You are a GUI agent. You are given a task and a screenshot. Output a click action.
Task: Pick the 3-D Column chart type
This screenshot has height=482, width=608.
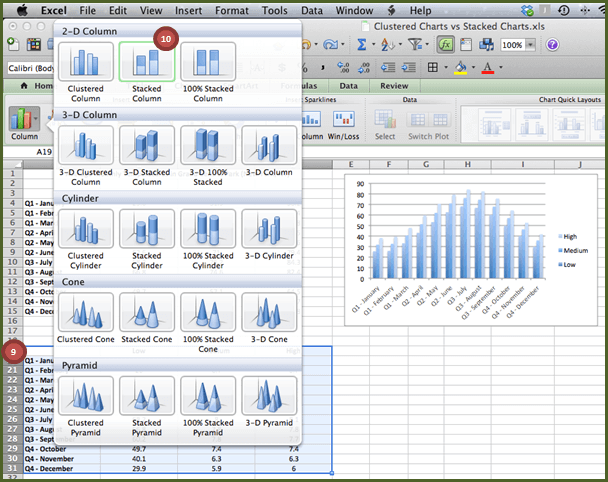click(x=269, y=145)
